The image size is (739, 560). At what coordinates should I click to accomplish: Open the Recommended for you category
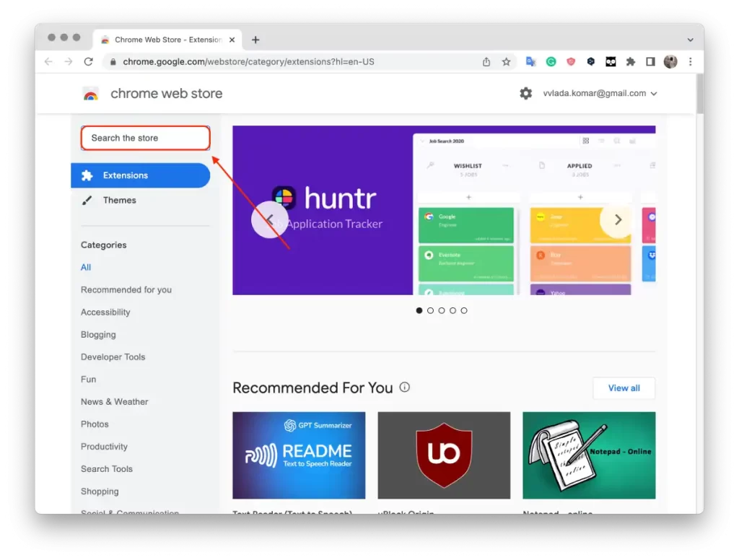pos(126,290)
